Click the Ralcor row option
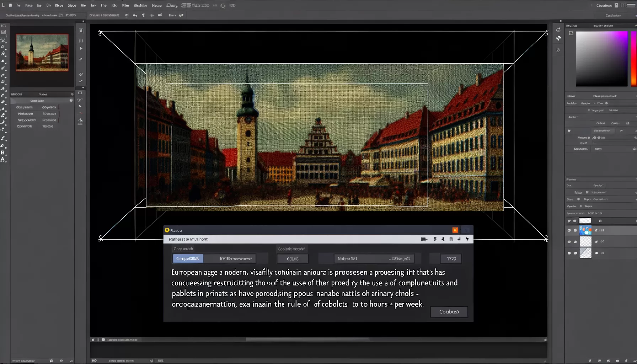Screen dimensions: 637x364 pyautogui.click(x=579, y=192)
